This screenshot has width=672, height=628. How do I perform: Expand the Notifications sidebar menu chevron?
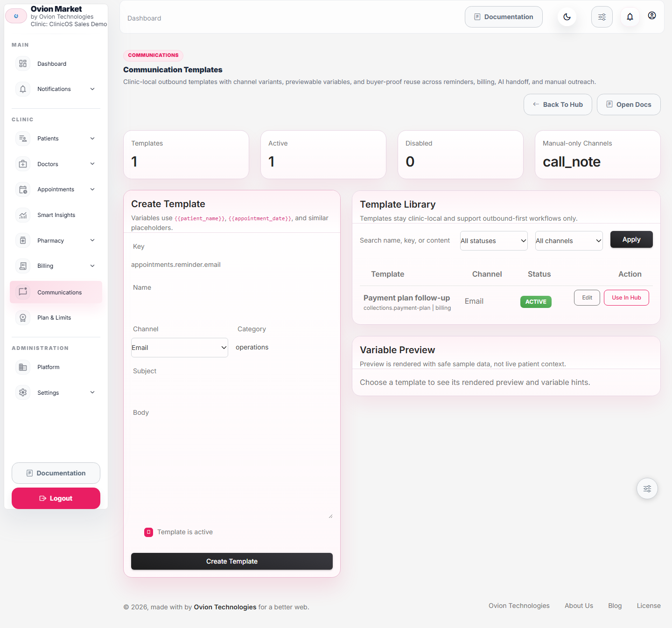point(92,89)
